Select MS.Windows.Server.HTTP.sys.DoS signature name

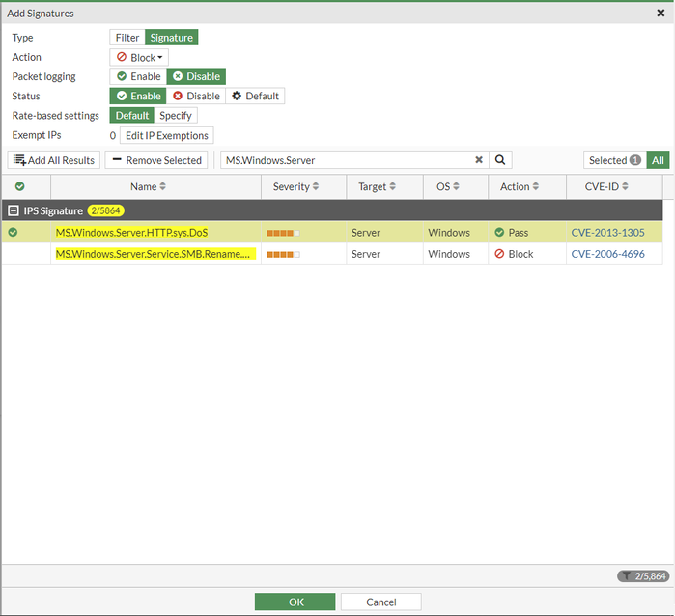tap(131, 233)
